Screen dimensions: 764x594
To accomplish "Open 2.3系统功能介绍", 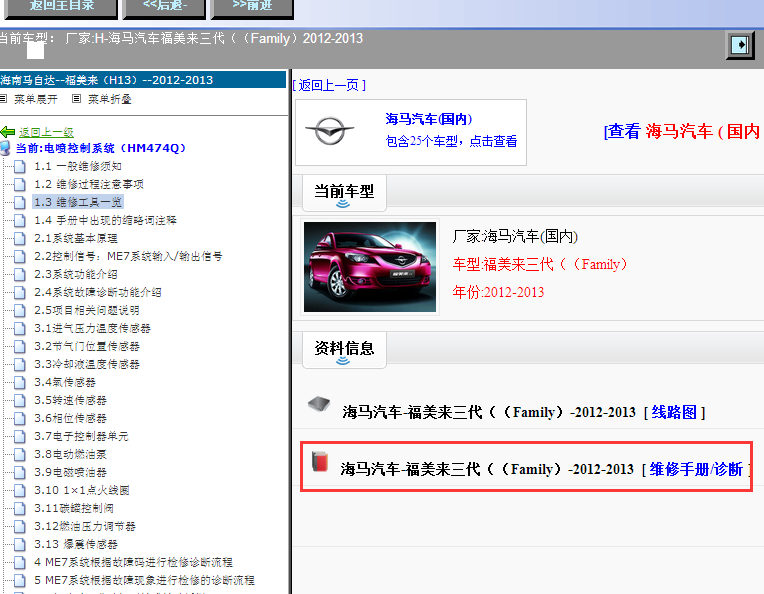I will click(x=76, y=274).
